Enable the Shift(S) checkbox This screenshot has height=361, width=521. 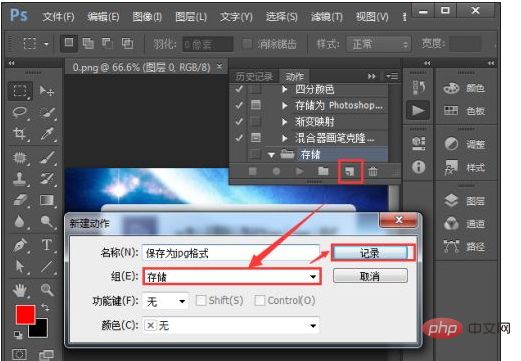tap(201, 301)
